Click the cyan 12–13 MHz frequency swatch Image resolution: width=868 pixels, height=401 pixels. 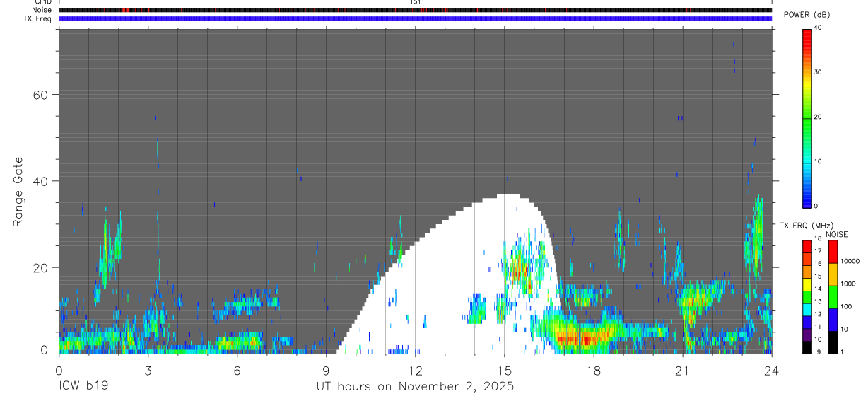click(x=807, y=309)
